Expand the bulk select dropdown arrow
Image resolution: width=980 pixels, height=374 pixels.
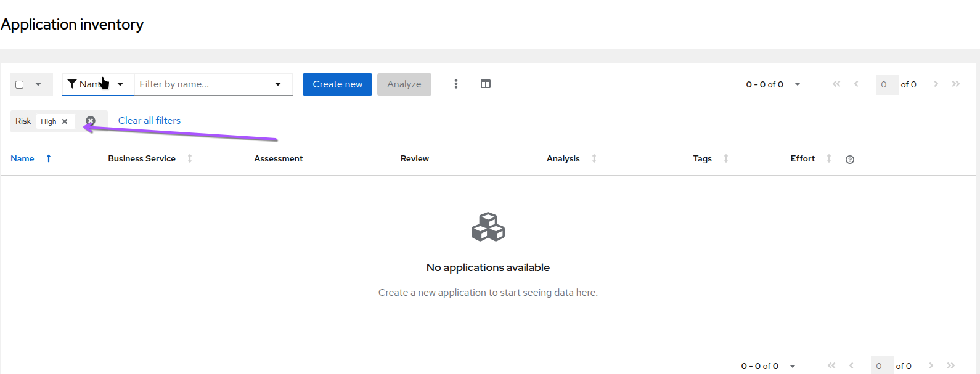click(x=38, y=84)
